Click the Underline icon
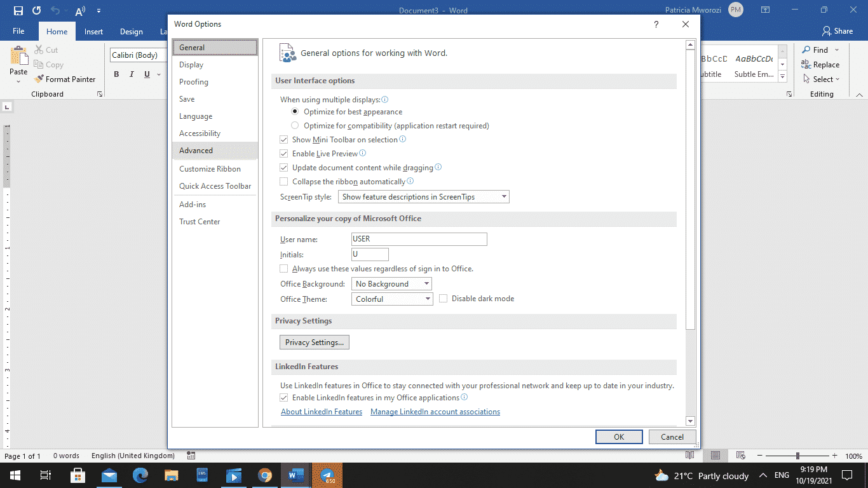 tap(146, 74)
